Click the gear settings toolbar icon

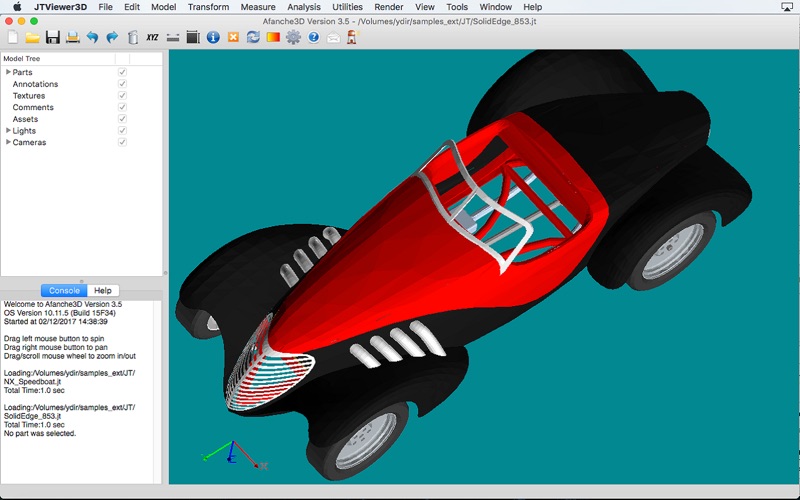(x=293, y=37)
